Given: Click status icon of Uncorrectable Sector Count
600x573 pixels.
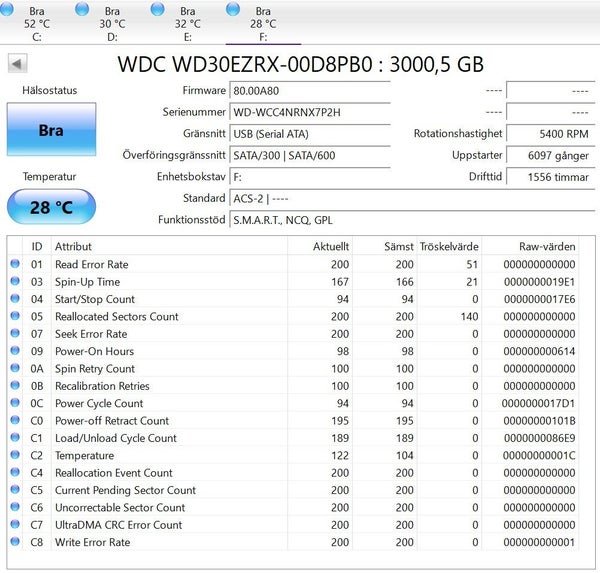Looking at the screenshot, I should point(15,506).
